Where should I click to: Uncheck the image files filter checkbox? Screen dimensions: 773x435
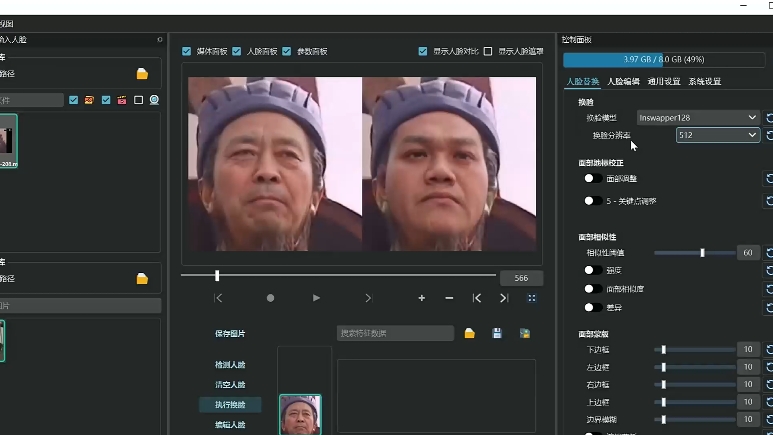pyautogui.click(x=73, y=100)
